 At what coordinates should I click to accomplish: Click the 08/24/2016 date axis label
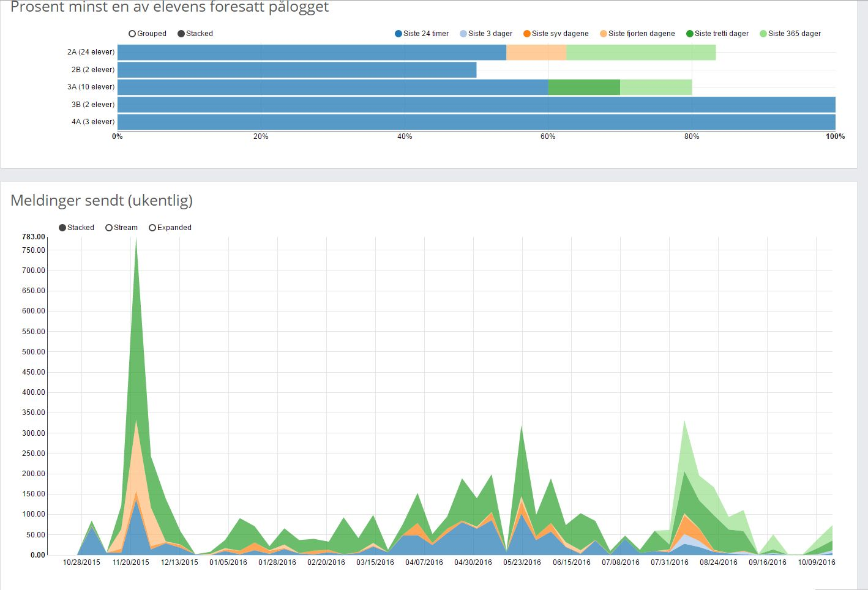[x=719, y=562]
